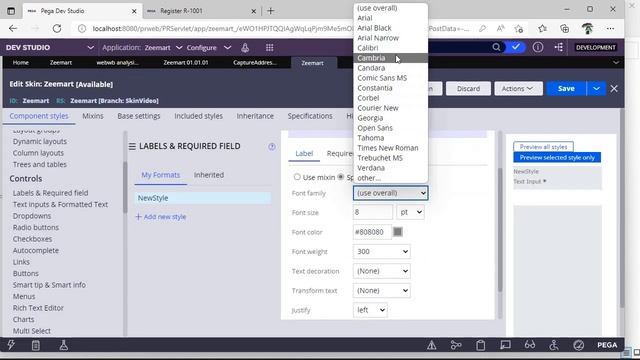Click the PEGA logo in footer
The image size is (640, 360).
pyautogui.click(x=607, y=345)
